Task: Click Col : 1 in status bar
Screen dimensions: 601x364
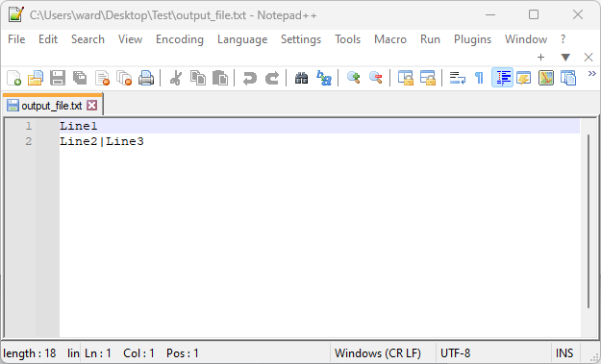Action: tap(138, 352)
